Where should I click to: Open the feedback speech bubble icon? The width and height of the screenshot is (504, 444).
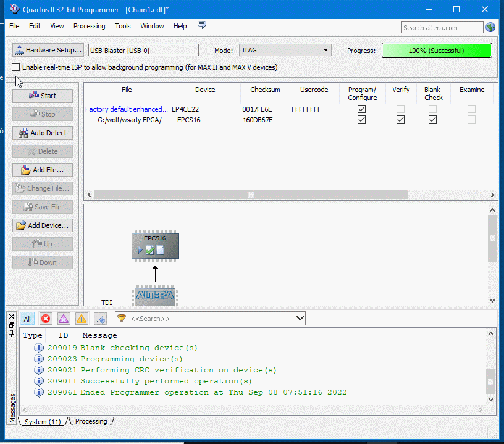[202, 25]
